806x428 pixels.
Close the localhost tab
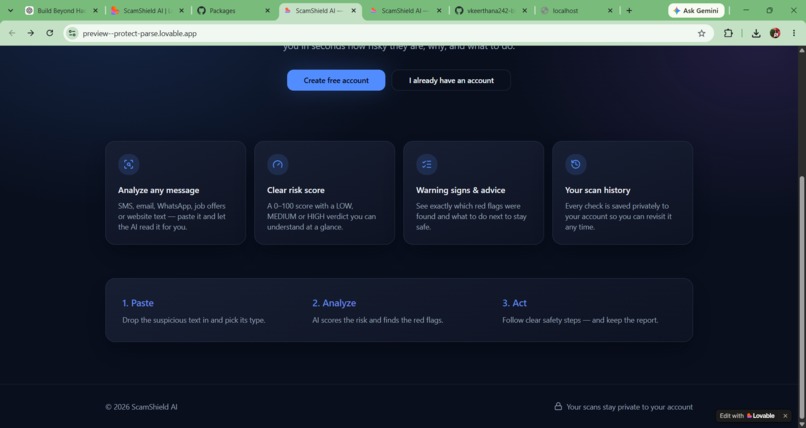point(610,10)
